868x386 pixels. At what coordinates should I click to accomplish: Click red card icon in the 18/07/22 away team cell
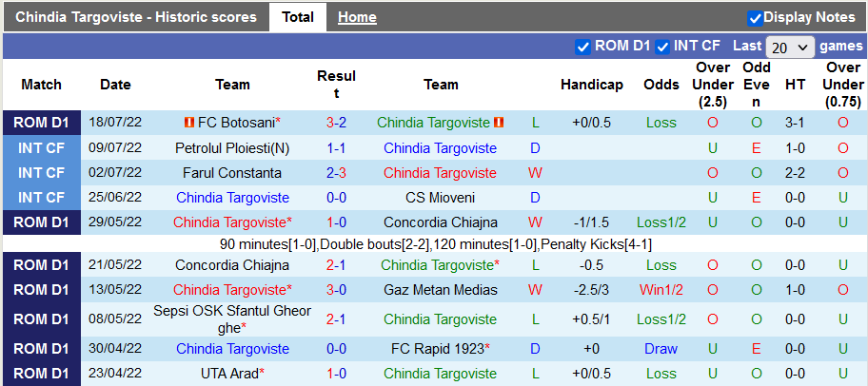coord(499,123)
